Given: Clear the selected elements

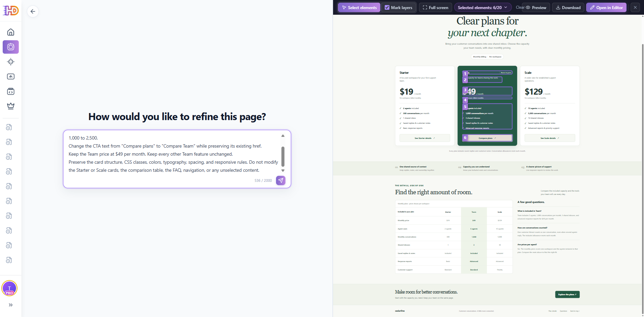Looking at the screenshot, I should point(520,7).
